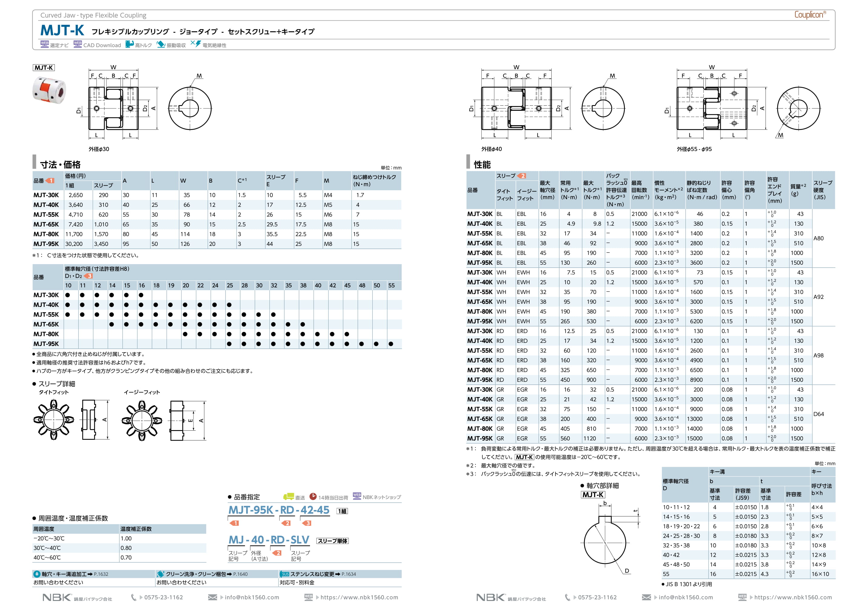
Task: Click the MJT-K product photo thumbnail
Action: (x=49, y=90)
